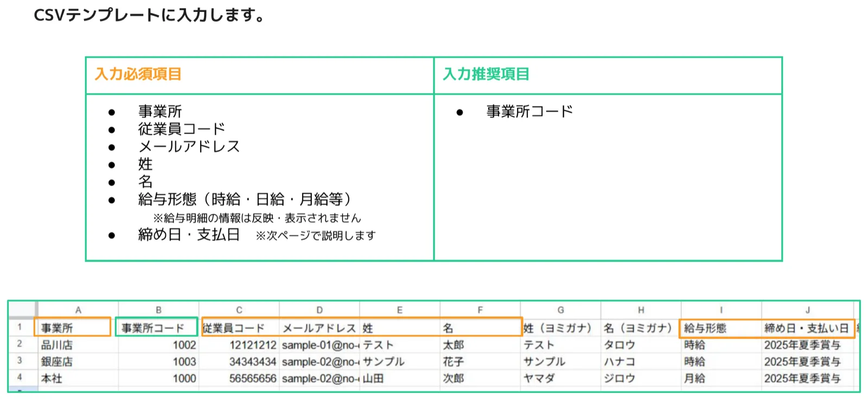Click the select-all corner box of the sheet
The image size is (868, 400).
[23, 310]
